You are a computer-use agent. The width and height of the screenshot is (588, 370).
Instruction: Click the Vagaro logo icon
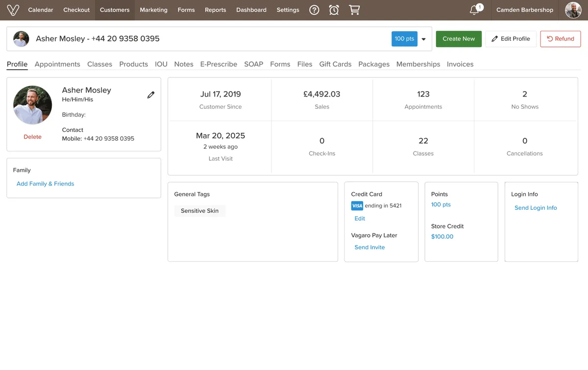point(13,10)
